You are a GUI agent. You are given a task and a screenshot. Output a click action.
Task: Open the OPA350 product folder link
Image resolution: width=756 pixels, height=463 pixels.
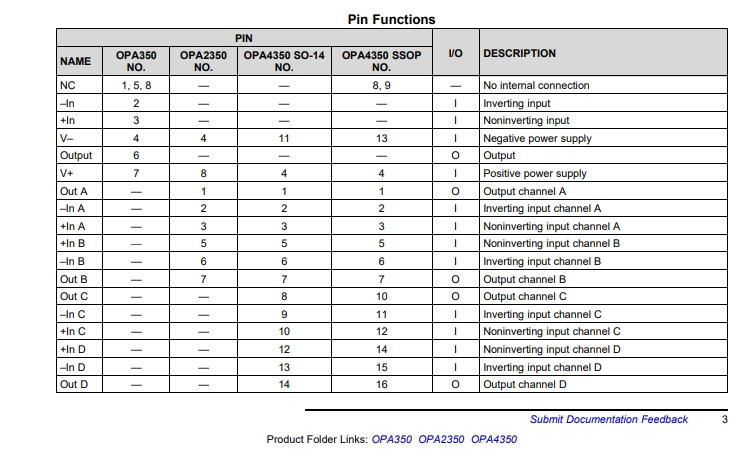point(392,439)
